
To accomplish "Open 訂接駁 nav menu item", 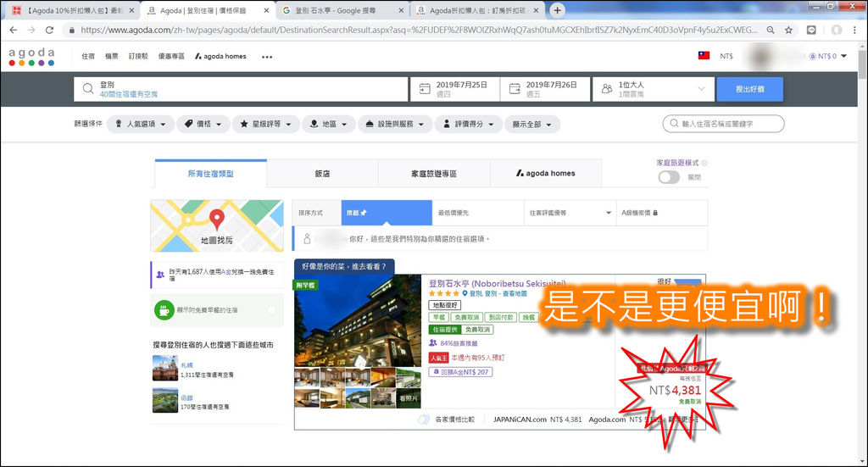I will click(x=138, y=57).
